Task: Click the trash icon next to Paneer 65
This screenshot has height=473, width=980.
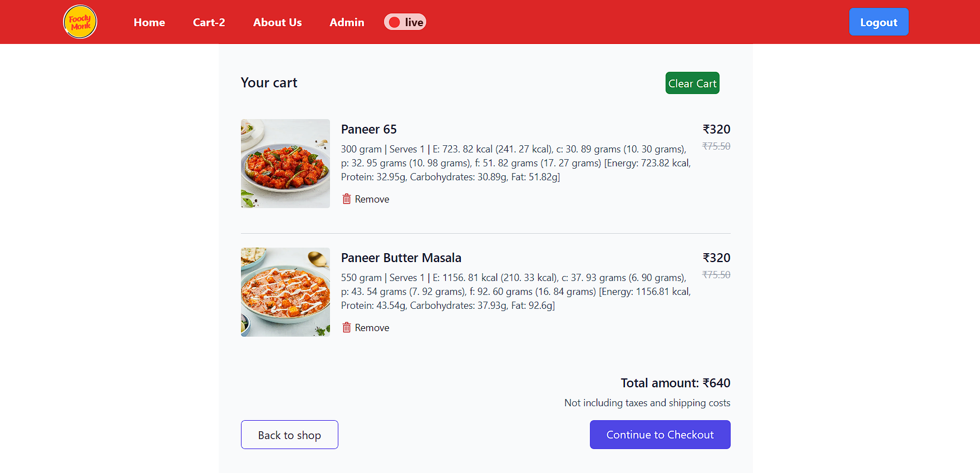Action: point(346,199)
